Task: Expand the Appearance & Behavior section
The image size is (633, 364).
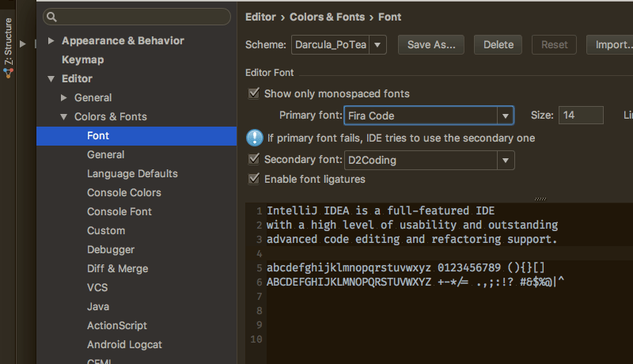Action: (51, 41)
